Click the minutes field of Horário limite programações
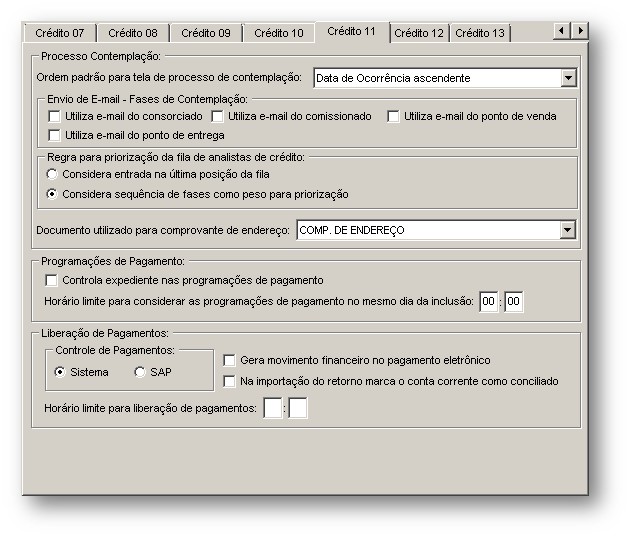Screen dimensions: 631x538 [513, 301]
